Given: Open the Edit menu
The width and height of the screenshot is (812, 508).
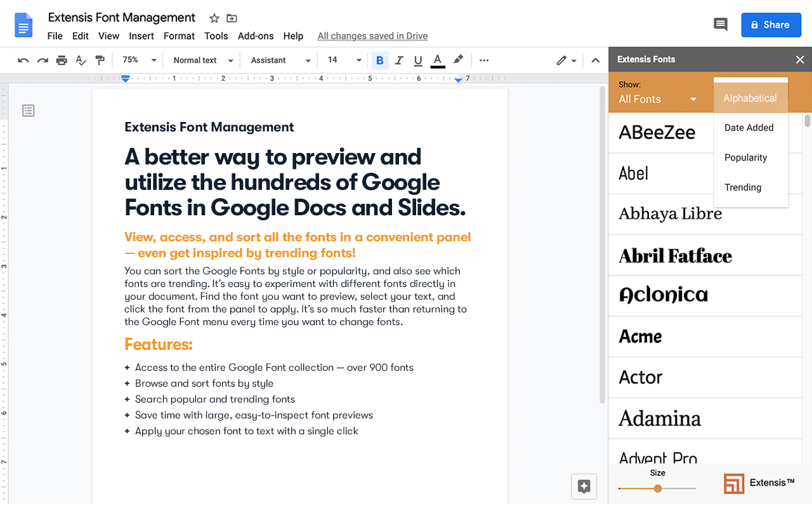Looking at the screenshot, I should pyautogui.click(x=81, y=36).
